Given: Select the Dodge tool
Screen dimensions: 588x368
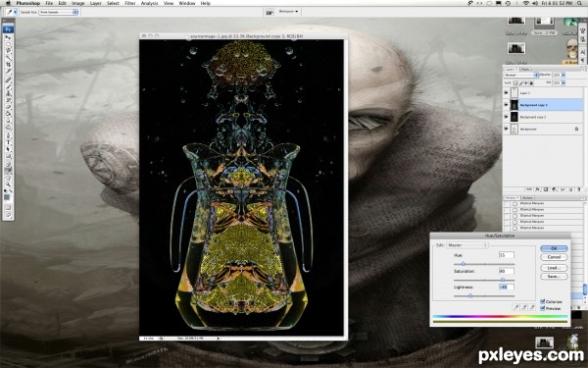Looking at the screenshot, I should tap(8, 127).
